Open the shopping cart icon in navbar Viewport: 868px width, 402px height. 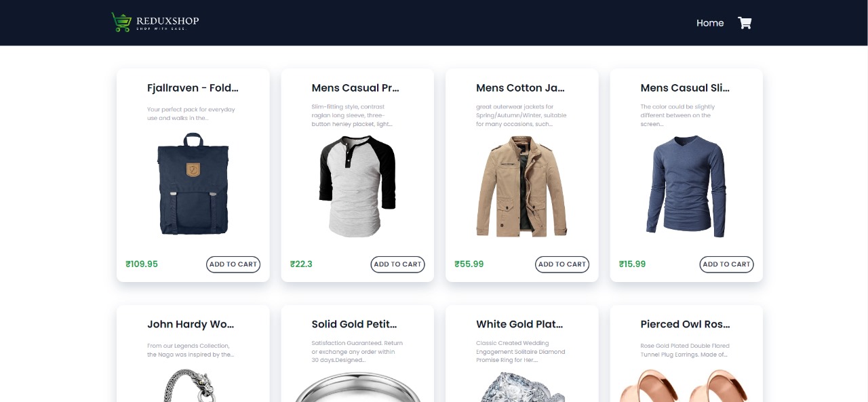[745, 23]
